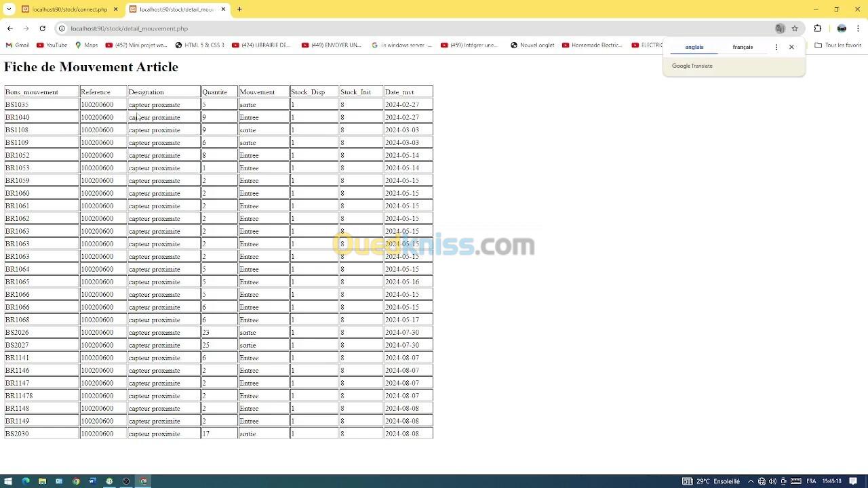Bookmark this page with the star icon
The height and width of the screenshot is (488, 868).
click(795, 28)
